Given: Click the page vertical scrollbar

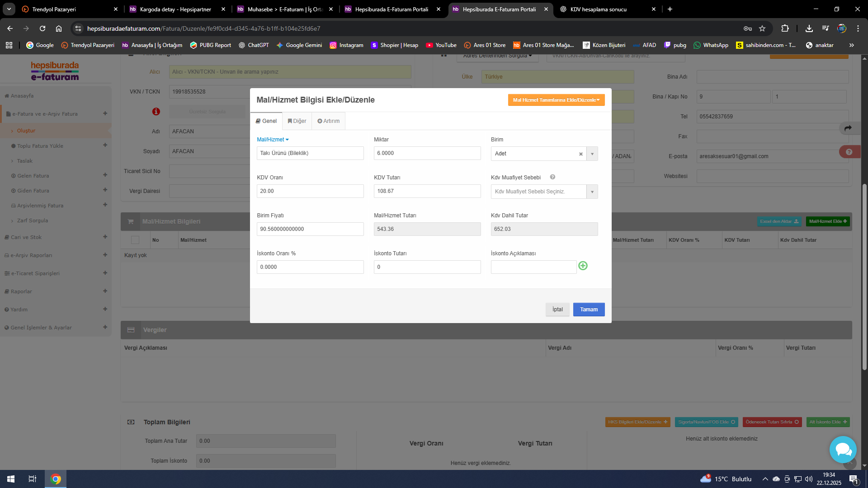Looking at the screenshot, I should [865, 277].
